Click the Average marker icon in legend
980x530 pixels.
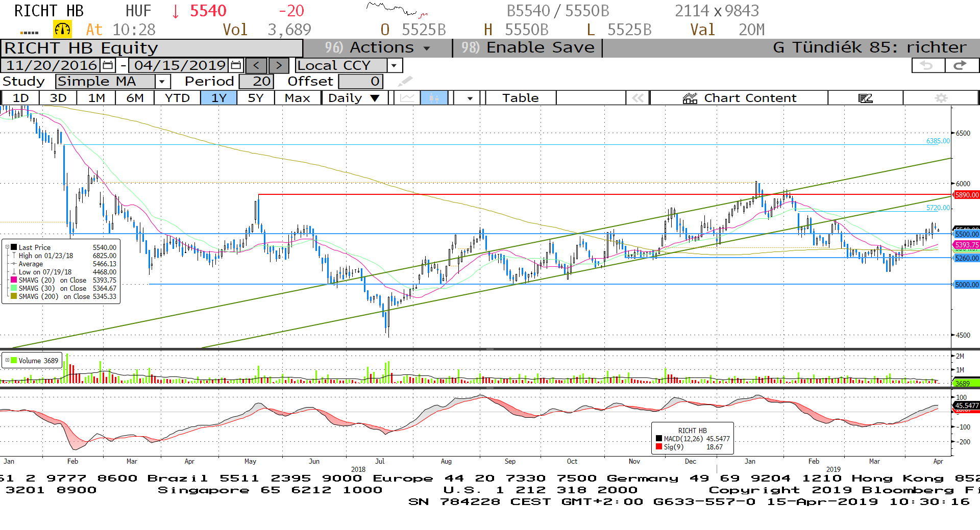[14, 264]
